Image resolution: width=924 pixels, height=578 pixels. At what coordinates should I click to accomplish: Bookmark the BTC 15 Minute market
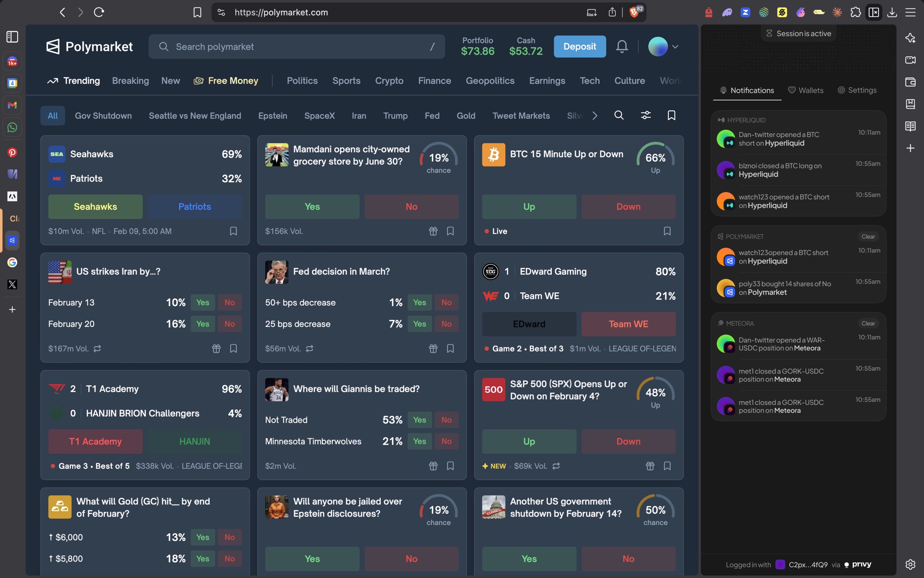coord(667,231)
